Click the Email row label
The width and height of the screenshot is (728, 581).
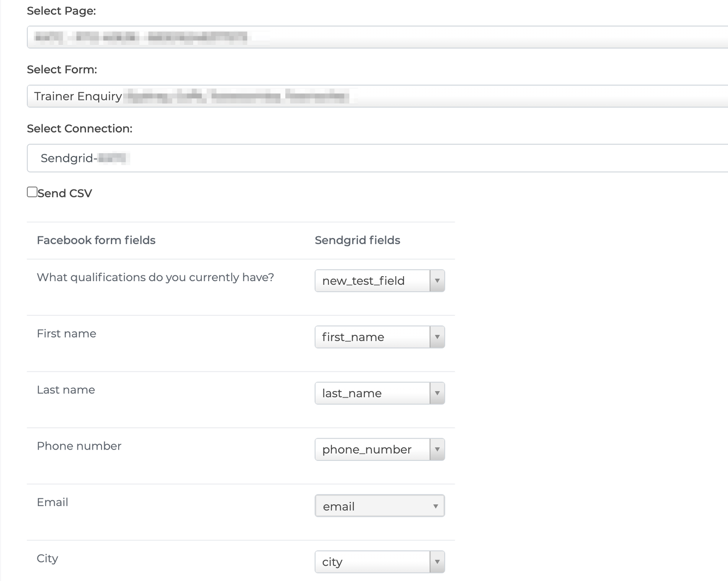click(52, 502)
